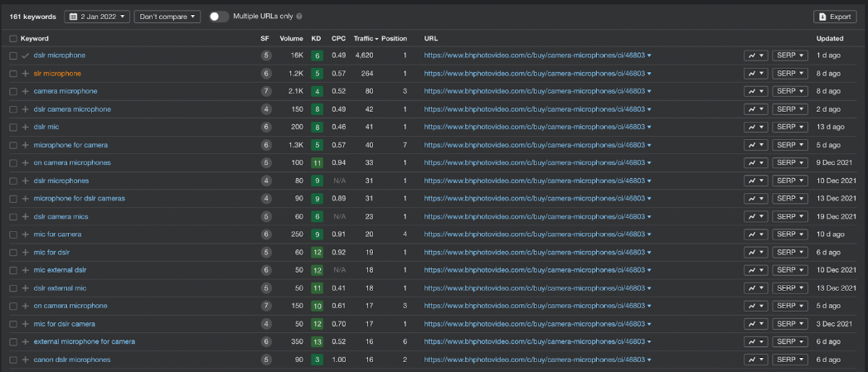The image size is (868, 372).
Task: Add 'dslr camera mics' via plus icon
Action: [x=25, y=216]
